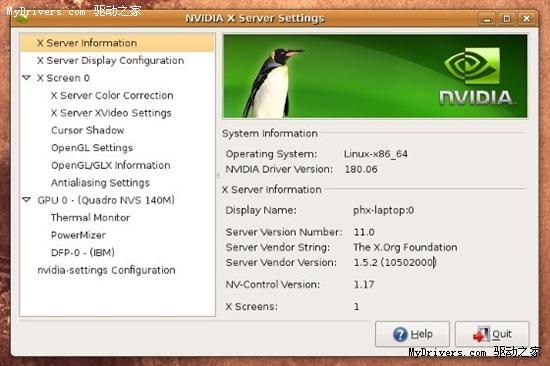Click the NVIDIA Driver Version label

coord(279,169)
